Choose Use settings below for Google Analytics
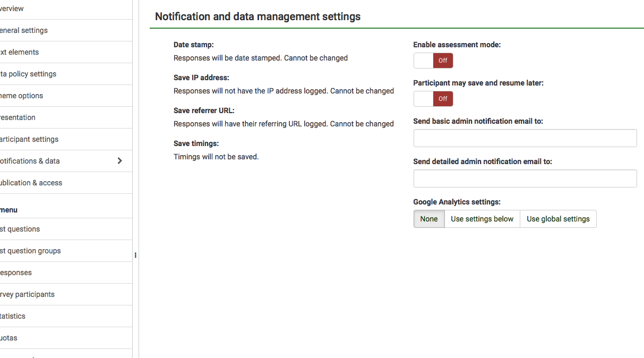Viewport: 644px width, 358px height. [482, 219]
